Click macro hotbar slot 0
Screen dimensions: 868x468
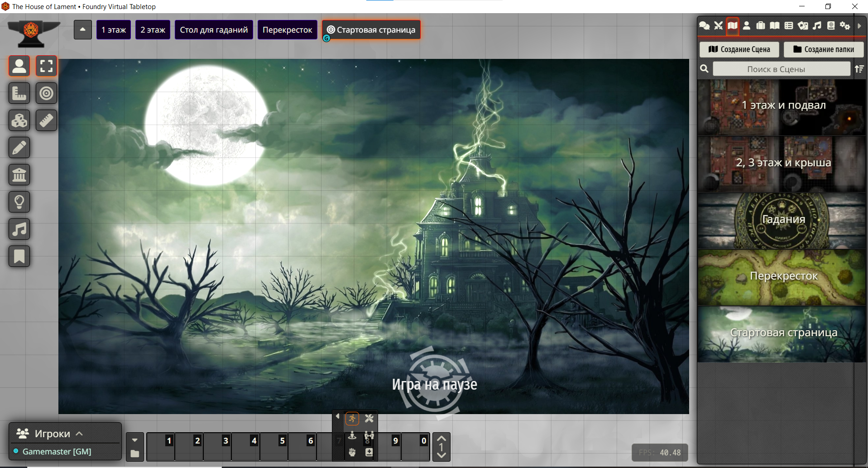[x=415, y=447]
